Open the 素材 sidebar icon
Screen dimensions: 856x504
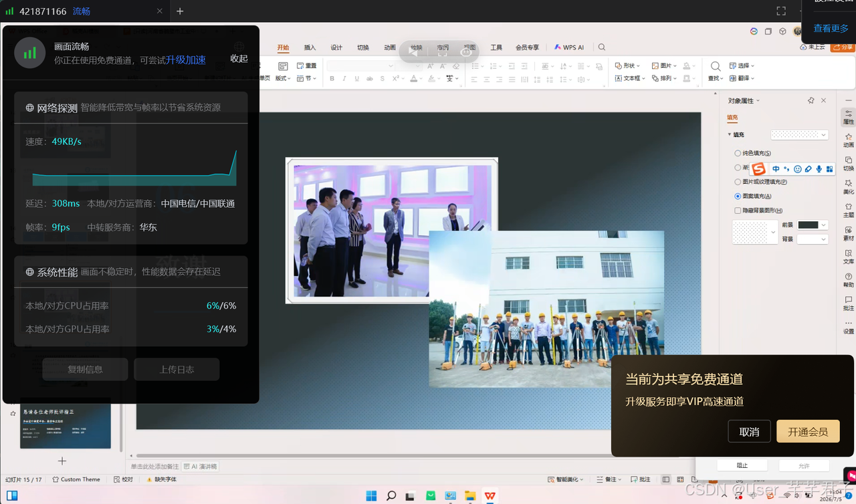coord(849,233)
